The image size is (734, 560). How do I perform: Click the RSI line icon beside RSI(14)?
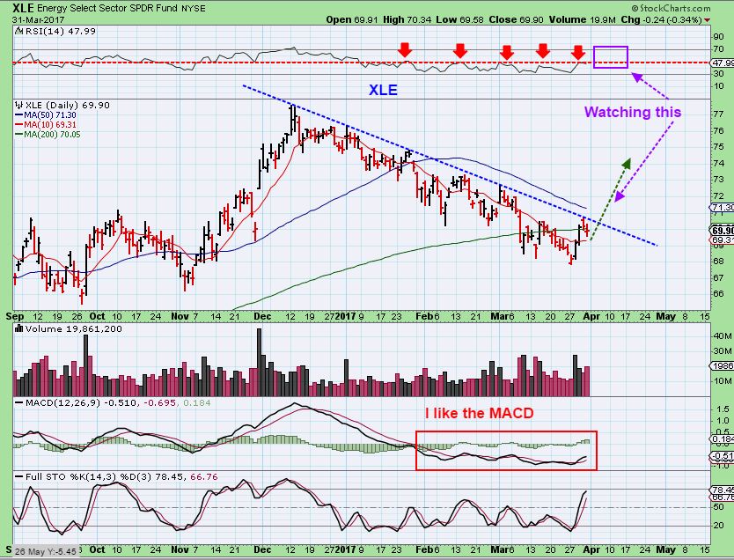(x=18, y=32)
